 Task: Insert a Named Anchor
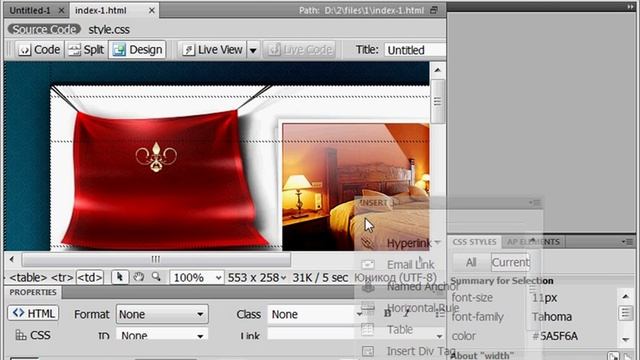[x=410, y=286]
